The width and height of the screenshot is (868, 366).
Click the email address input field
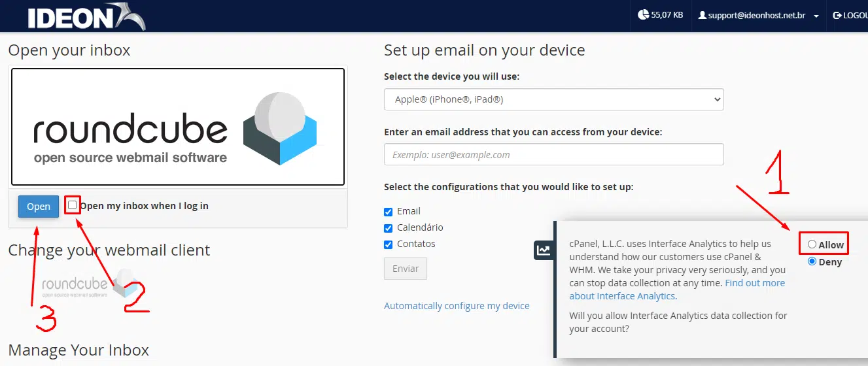pyautogui.click(x=553, y=155)
